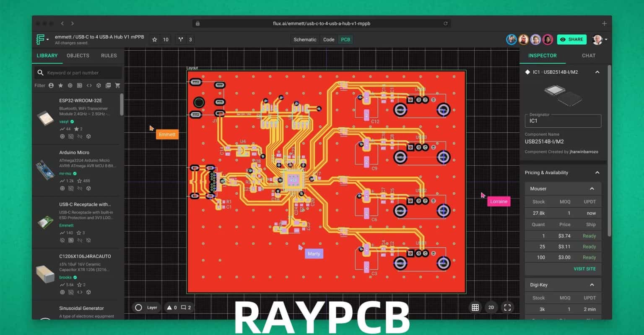This screenshot has width=644, height=335.
Task: Switch to the Schematic tab
Action: point(305,39)
